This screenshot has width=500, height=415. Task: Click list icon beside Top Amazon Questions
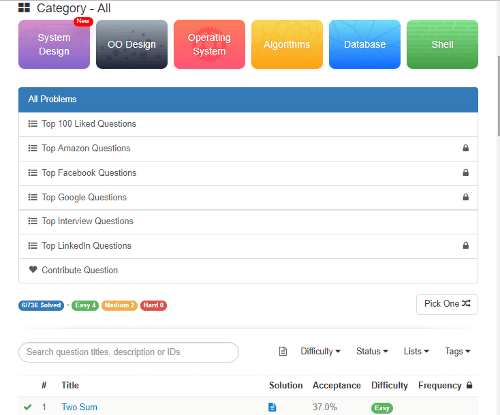pyautogui.click(x=33, y=148)
